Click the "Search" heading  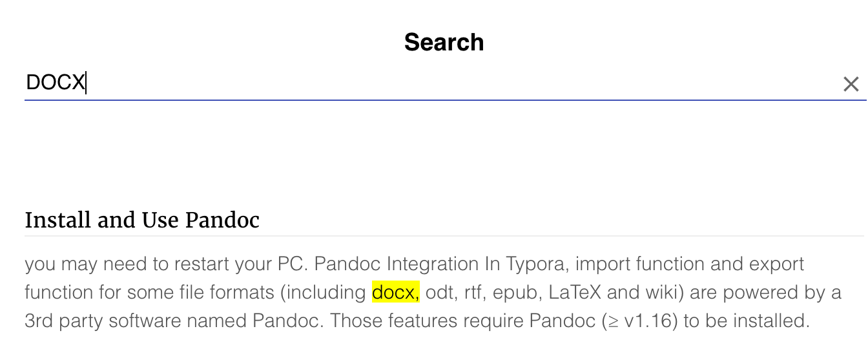click(x=444, y=43)
